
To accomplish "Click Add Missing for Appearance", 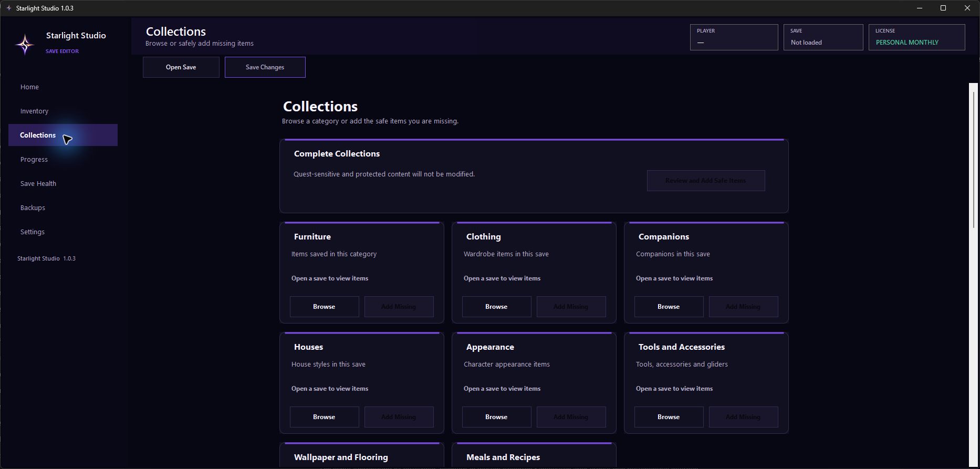I will click(571, 417).
